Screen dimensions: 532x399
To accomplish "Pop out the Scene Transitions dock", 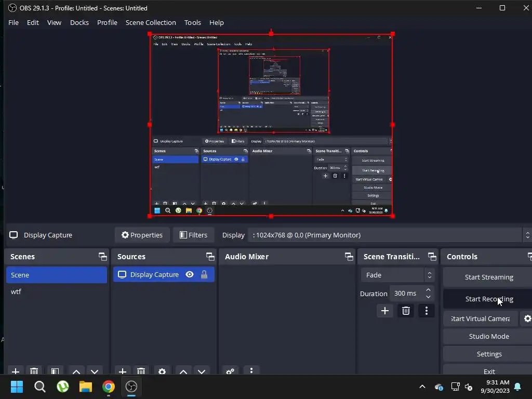I will tap(432, 257).
